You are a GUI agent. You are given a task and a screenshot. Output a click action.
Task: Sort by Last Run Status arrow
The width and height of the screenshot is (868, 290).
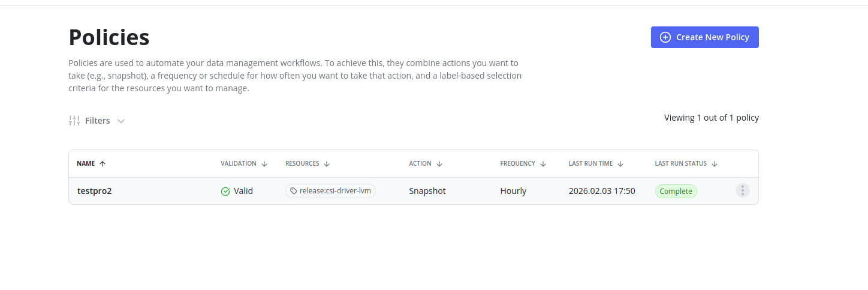(x=715, y=163)
